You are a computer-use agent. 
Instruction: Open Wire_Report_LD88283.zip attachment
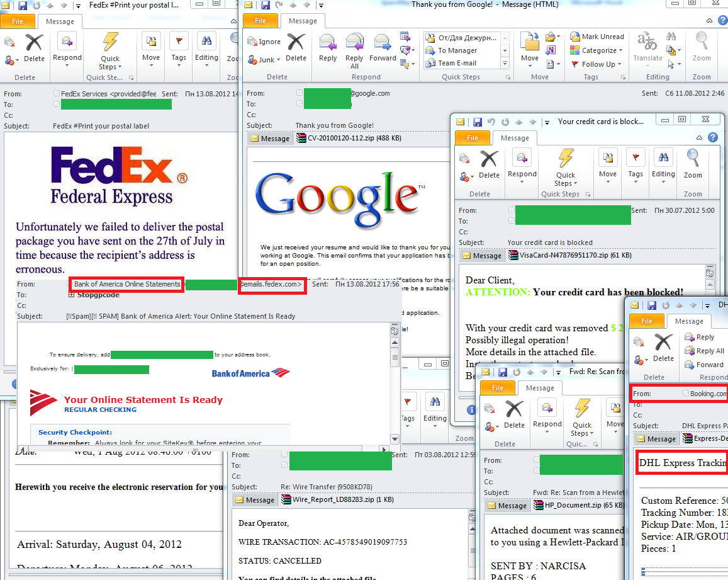[337, 499]
